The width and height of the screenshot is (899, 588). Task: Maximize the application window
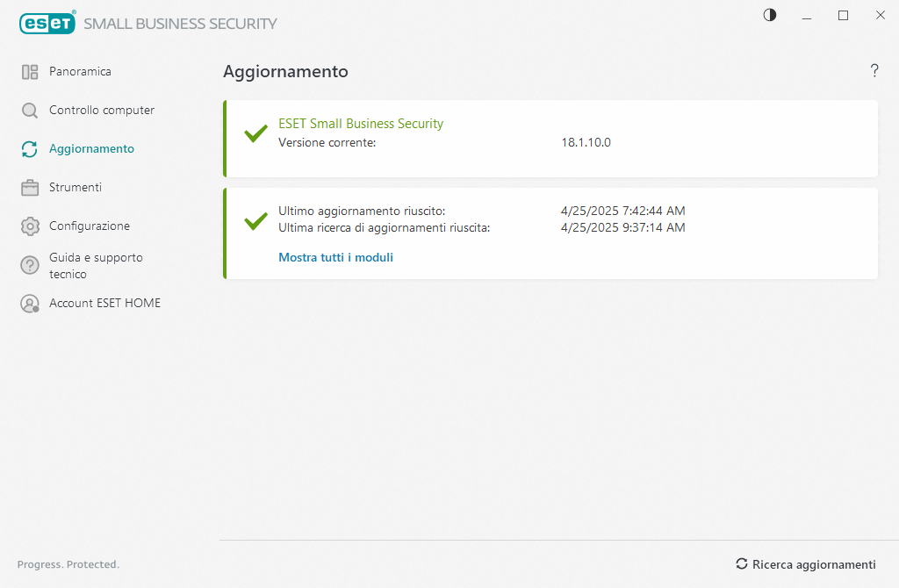843,15
